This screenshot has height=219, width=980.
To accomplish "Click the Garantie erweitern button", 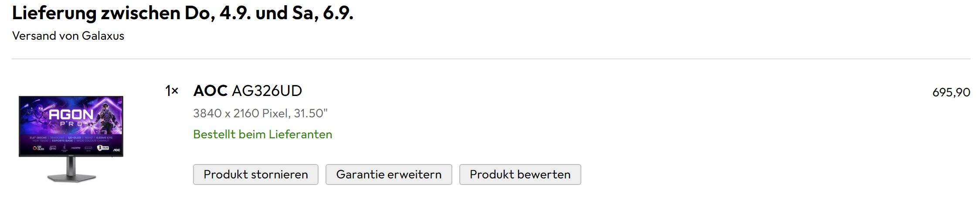I will [389, 175].
